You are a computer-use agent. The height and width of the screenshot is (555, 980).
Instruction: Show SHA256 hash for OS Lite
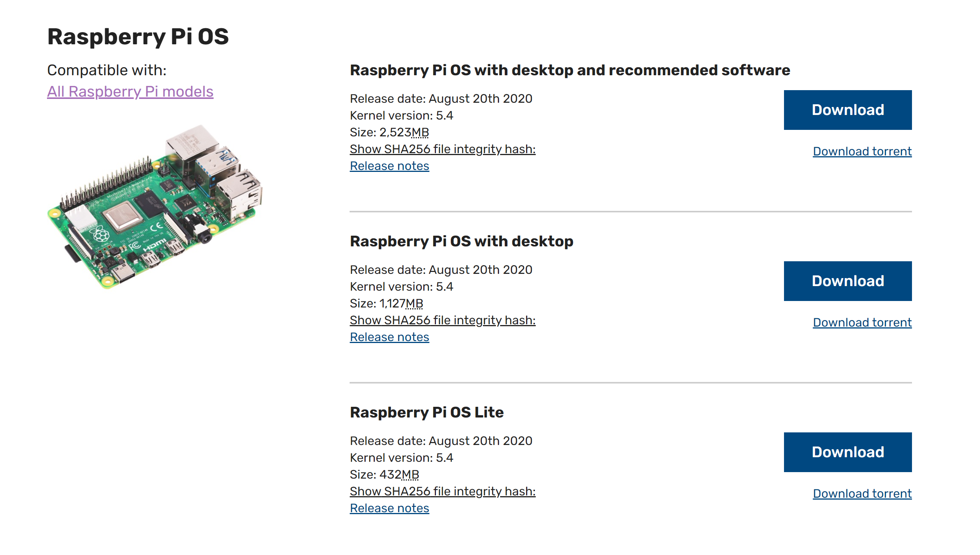(442, 491)
